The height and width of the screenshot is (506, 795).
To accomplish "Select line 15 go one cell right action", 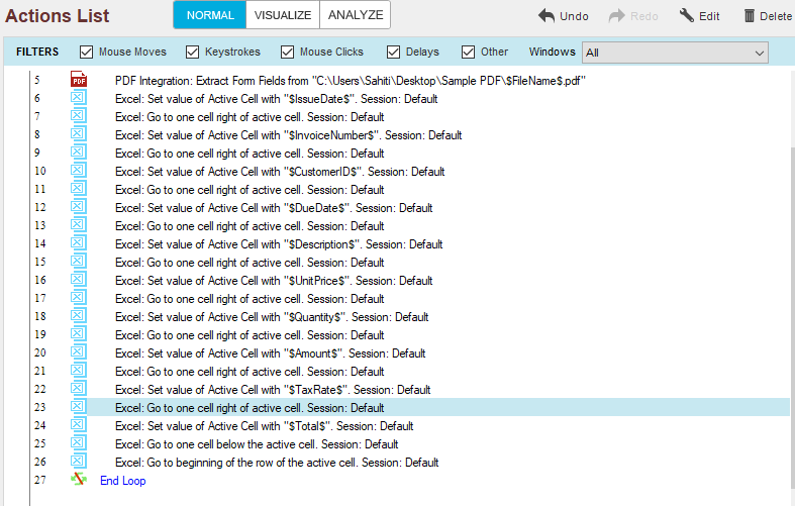I will [x=249, y=263].
